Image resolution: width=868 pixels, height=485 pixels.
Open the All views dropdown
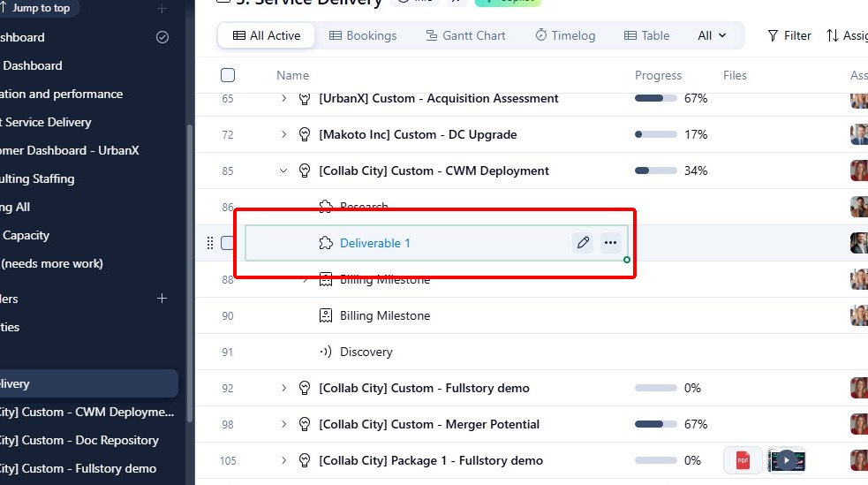[712, 35]
